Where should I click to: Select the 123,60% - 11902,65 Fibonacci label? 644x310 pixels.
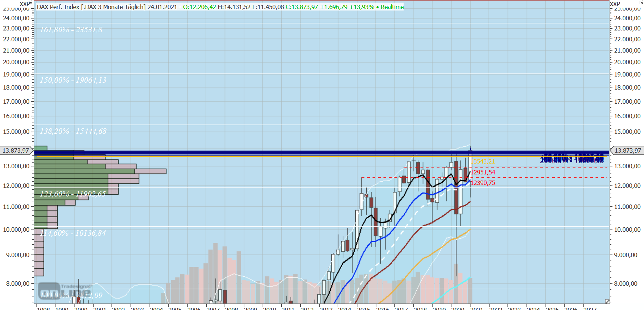(x=73, y=194)
